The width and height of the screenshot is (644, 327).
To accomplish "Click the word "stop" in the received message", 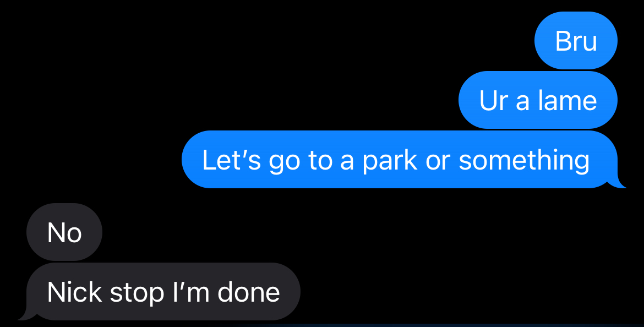I will point(137,293).
